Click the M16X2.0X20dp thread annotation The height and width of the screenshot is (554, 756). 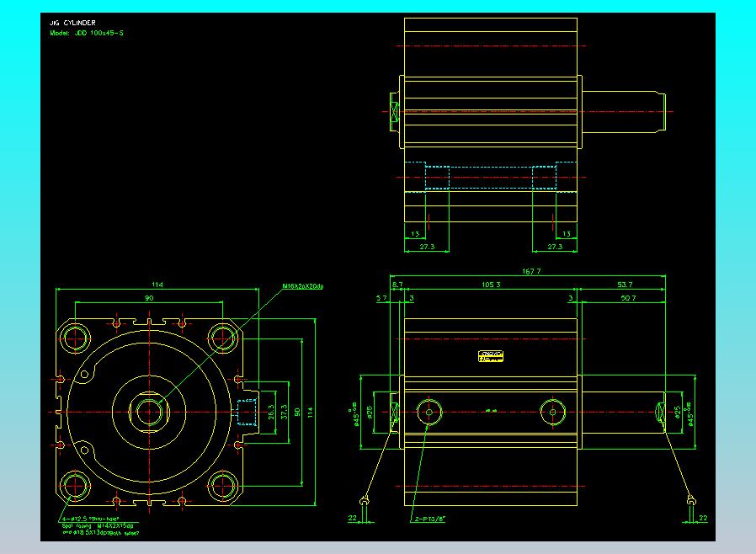tap(301, 286)
